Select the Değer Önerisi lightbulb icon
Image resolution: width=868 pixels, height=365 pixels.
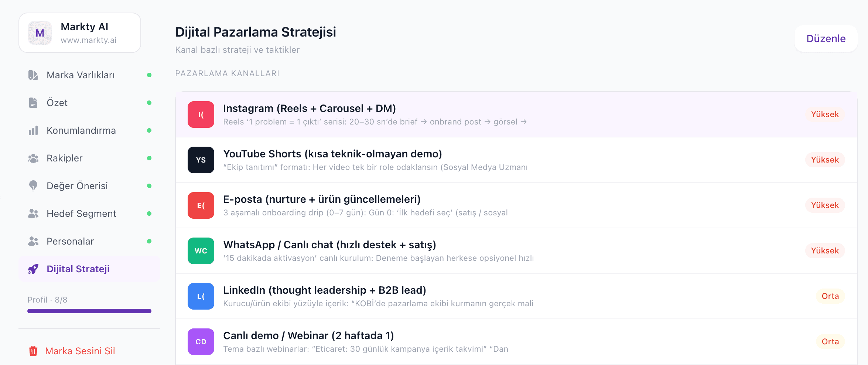pyautogui.click(x=33, y=186)
